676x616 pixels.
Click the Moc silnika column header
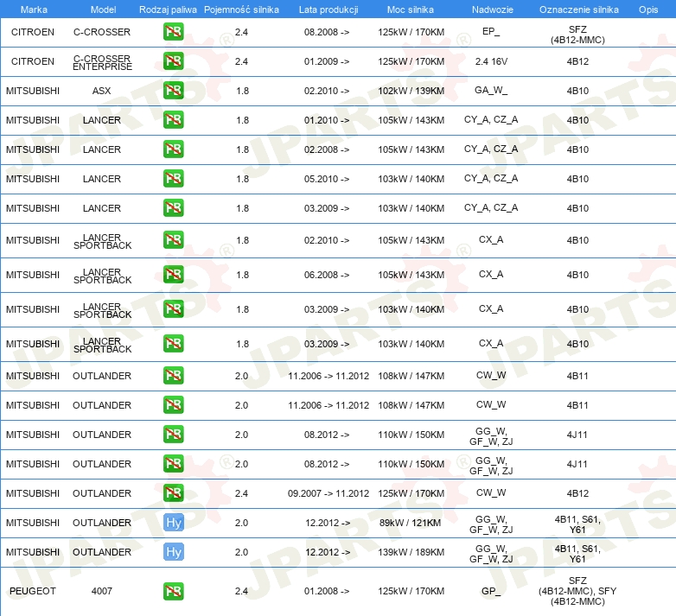point(411,10)
